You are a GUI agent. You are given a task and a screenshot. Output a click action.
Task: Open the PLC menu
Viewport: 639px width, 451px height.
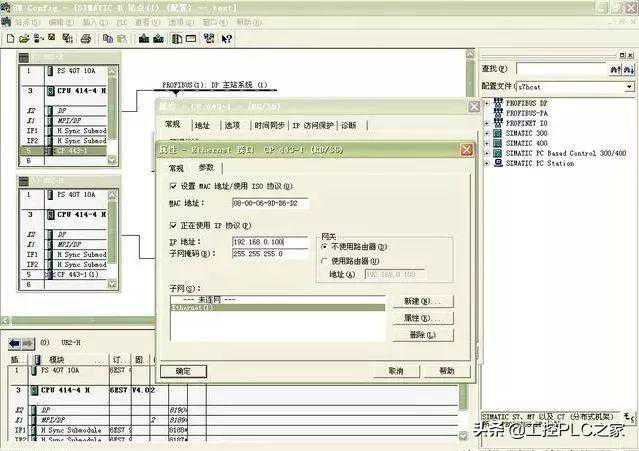coord(122,22)
